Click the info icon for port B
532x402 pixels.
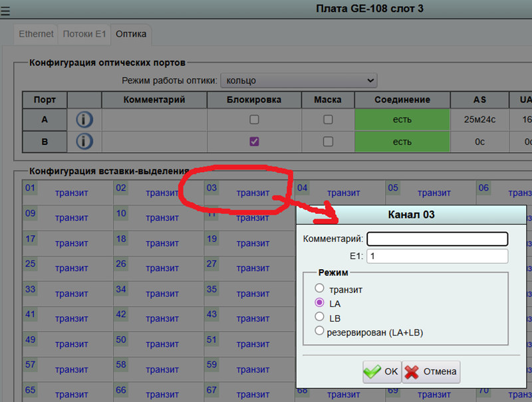[x=84, y=142]
